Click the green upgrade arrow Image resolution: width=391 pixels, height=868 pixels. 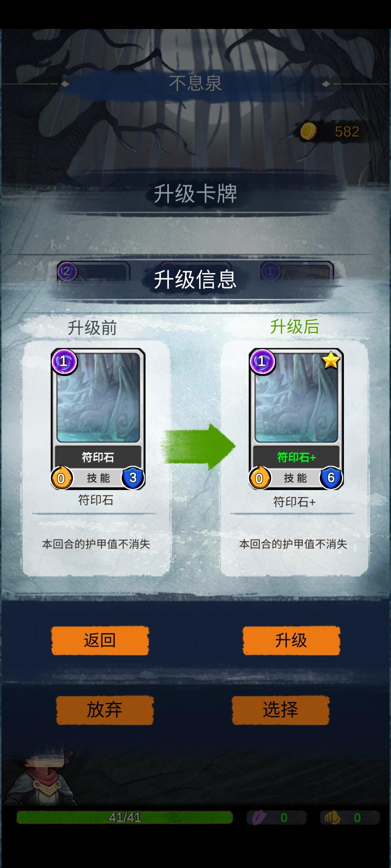198,447
